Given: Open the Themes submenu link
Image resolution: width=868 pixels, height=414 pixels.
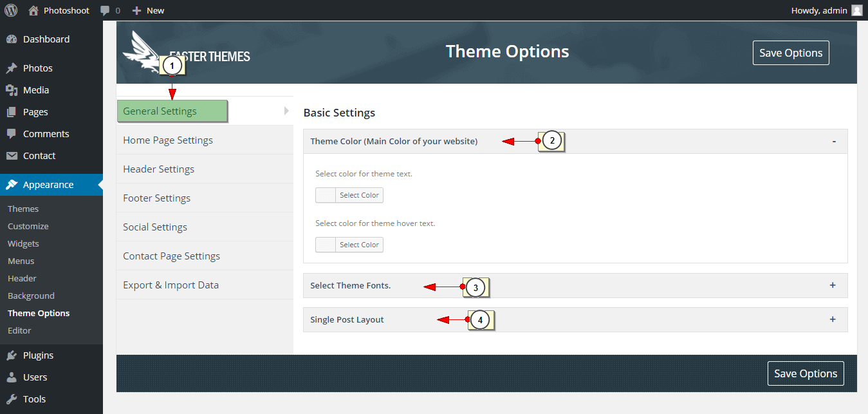Looking at the screenshot, I should (23, 209).
